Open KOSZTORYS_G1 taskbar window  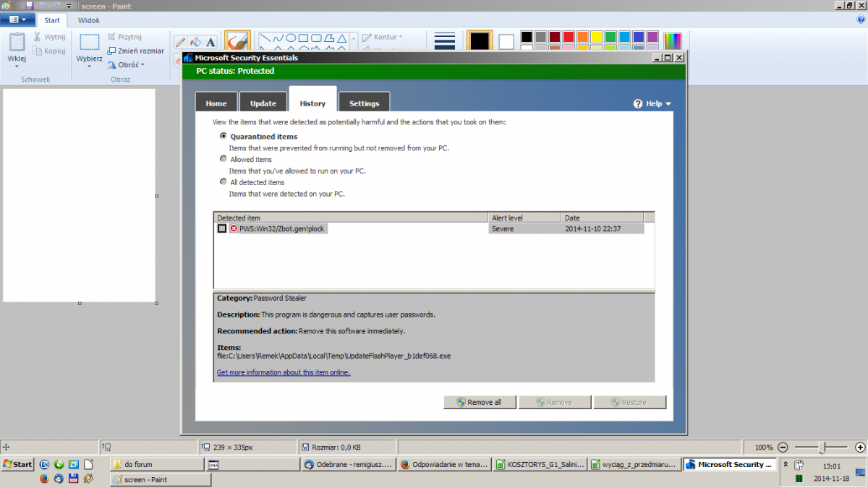[x=539, y=464]
